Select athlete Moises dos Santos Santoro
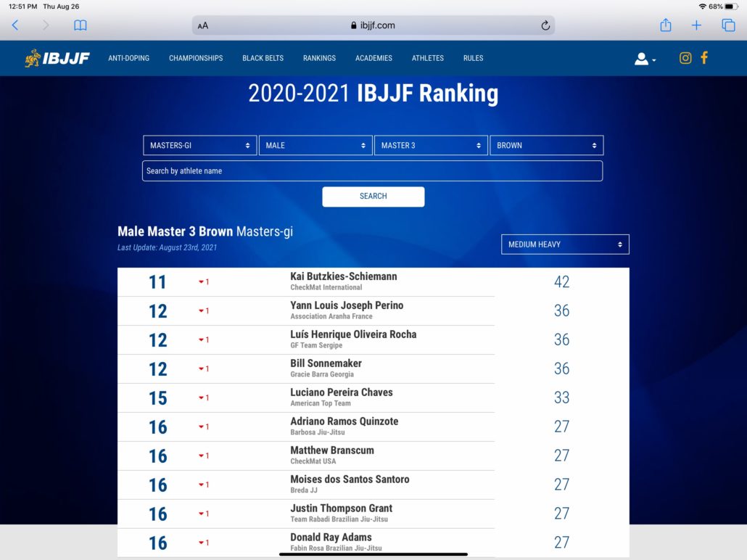The image size is (747, 560). pyautogui.click(x=350, y=479)
